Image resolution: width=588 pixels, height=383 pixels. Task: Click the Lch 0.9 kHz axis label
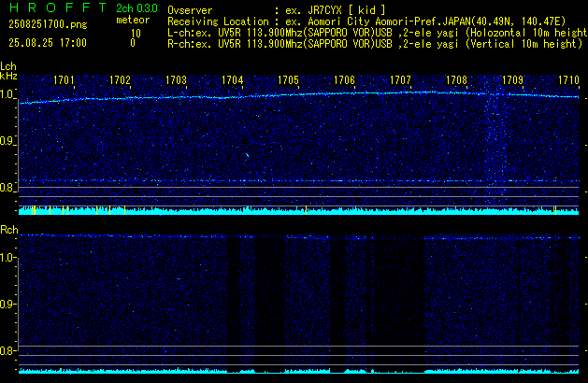click(7, 141)
